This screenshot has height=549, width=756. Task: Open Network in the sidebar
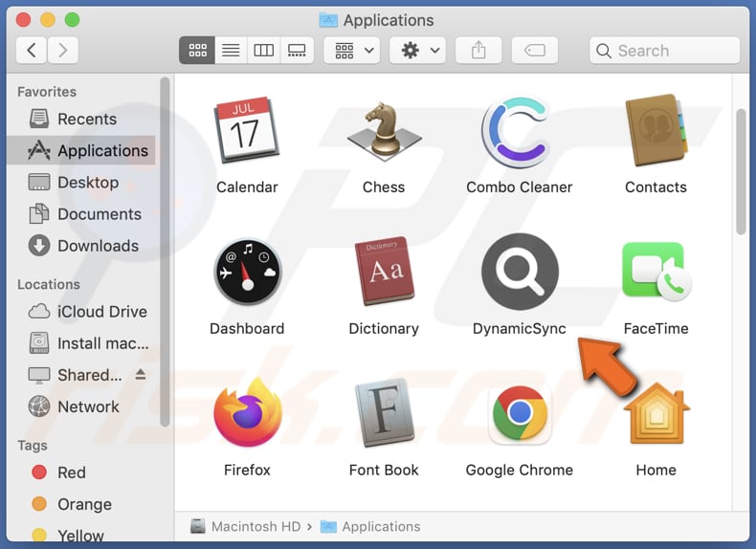coord(82,406)
